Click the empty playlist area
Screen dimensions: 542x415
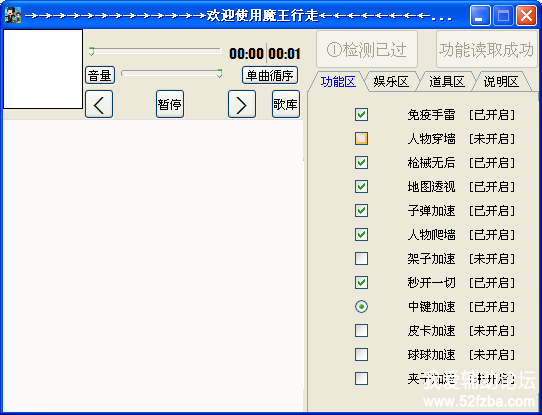pyautogui.click(x=153, y=265)
